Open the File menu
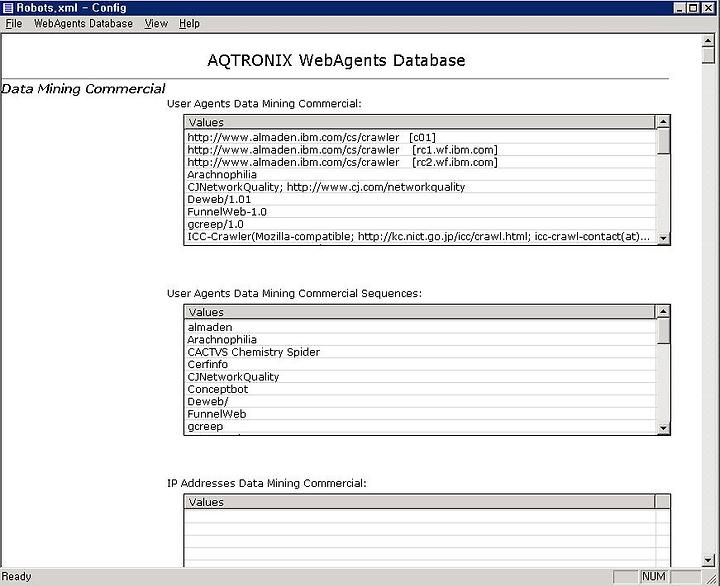Viewport: 720px width, 586px height. [x=14, y=23]
